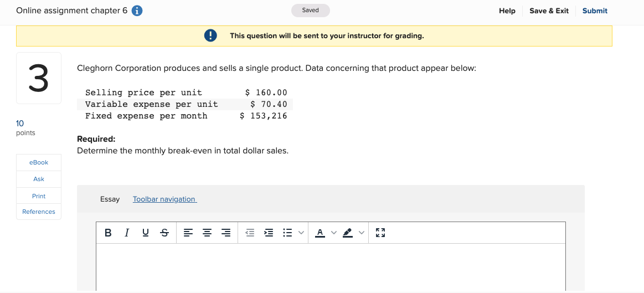Center-align the essay text
Viewport: 644px width, 293px height.
click(x=207, y=233)
